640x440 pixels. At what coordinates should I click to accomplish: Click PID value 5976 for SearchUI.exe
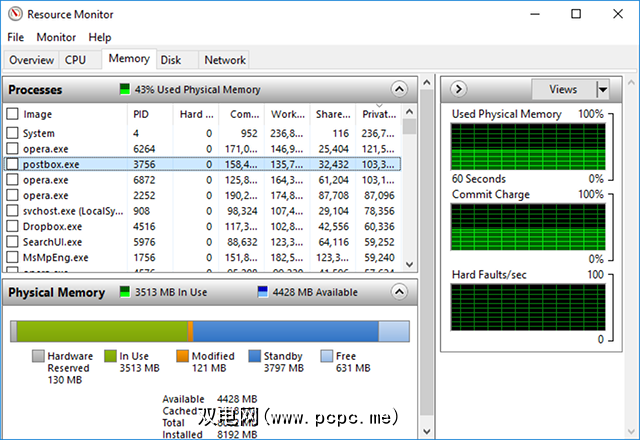[144, 242]
